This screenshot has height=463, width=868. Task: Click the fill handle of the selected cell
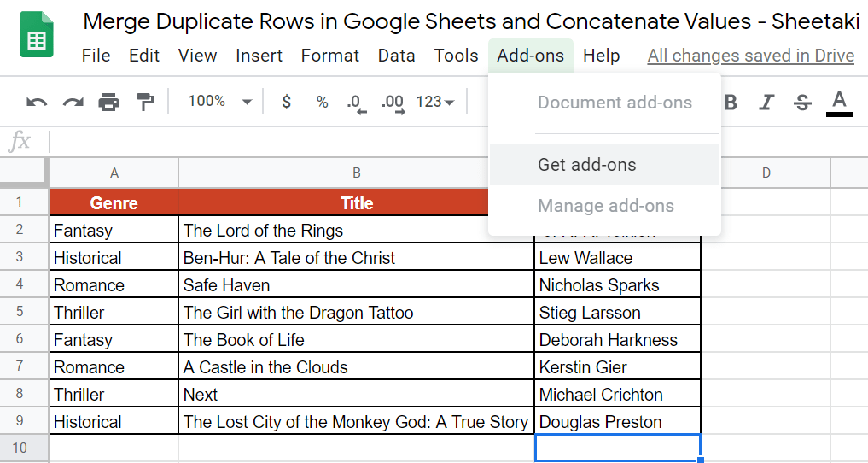701,460
